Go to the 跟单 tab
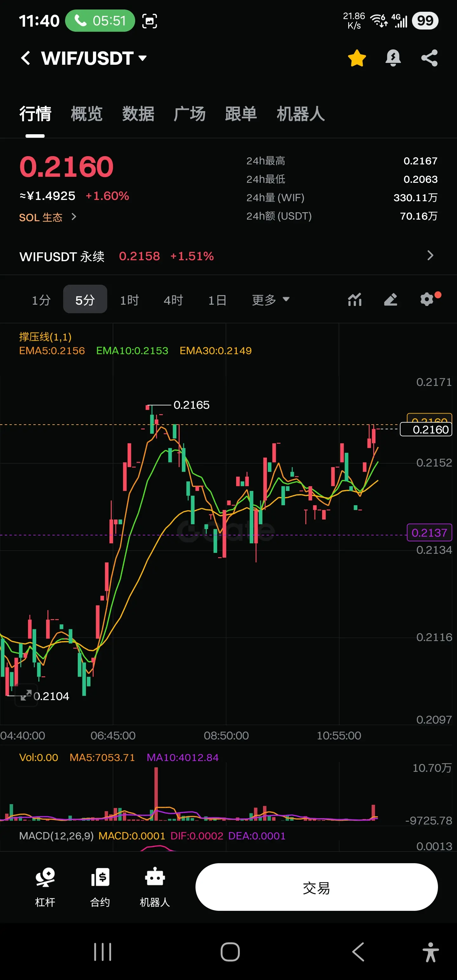457x980 pixels. [x=241, y=114]
